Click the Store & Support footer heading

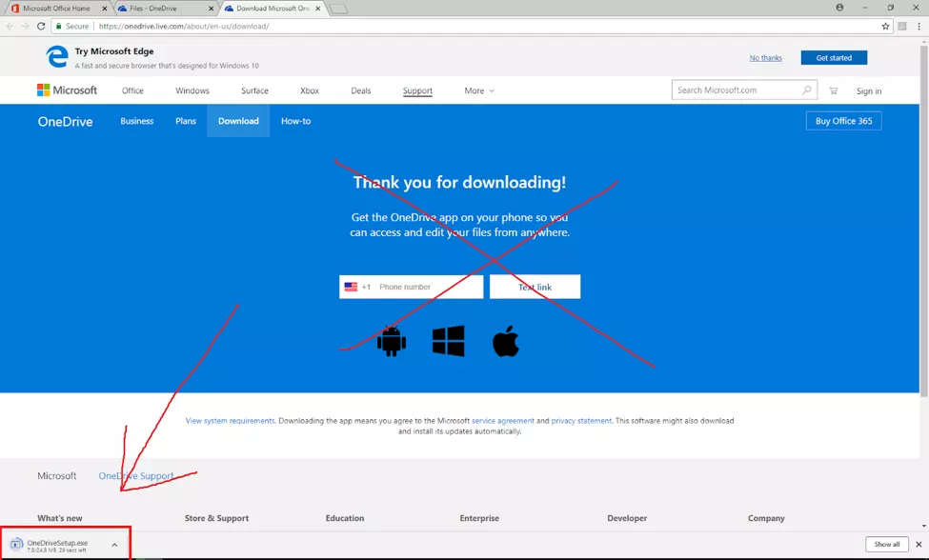(216, 518)
